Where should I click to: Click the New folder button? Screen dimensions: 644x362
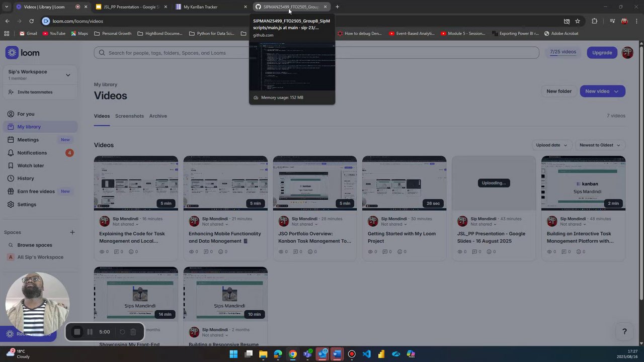[x=559, y=91]
